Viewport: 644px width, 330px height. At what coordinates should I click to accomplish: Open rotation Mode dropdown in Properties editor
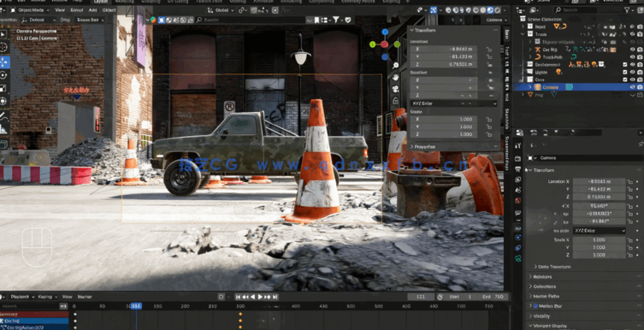point(599,231)
